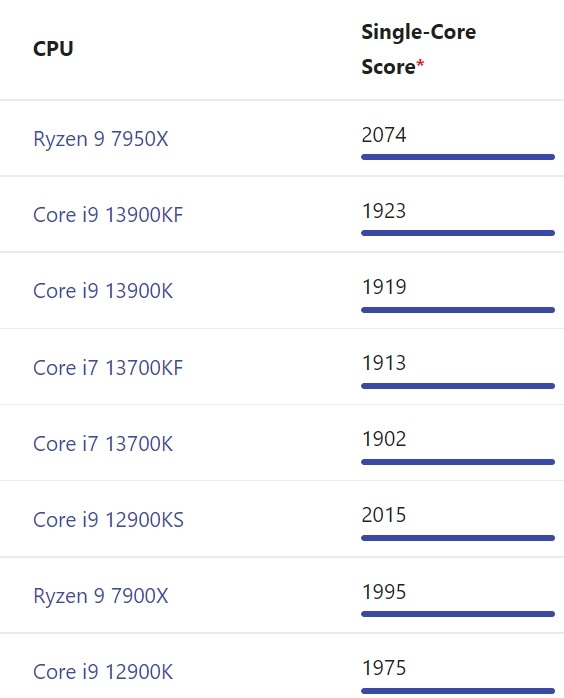Viewport: 564px width, 698px height.
Task: Open the Core i9 12900KS link
Action: click(108, 520)
